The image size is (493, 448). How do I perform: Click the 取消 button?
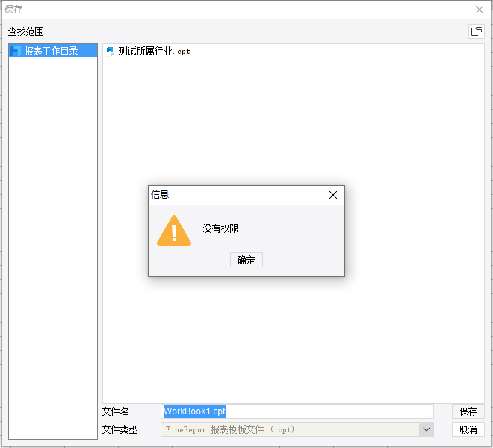pyautogui.click(x=468, y=429)
